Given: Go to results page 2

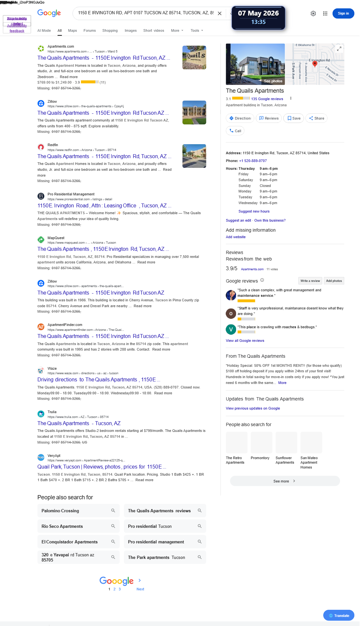Looking at the screenshot, I should pyautogui.click(x=114, y=589).
